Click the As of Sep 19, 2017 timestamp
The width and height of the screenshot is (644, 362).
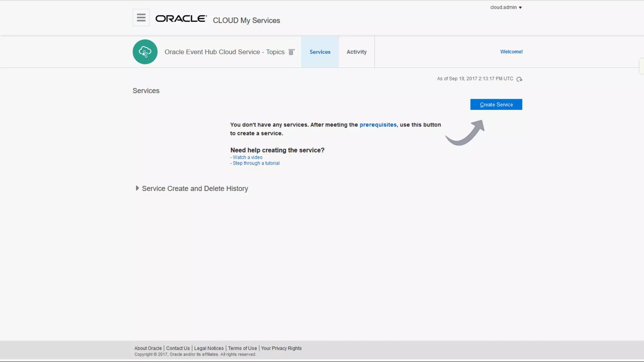[x=475, y=79]
